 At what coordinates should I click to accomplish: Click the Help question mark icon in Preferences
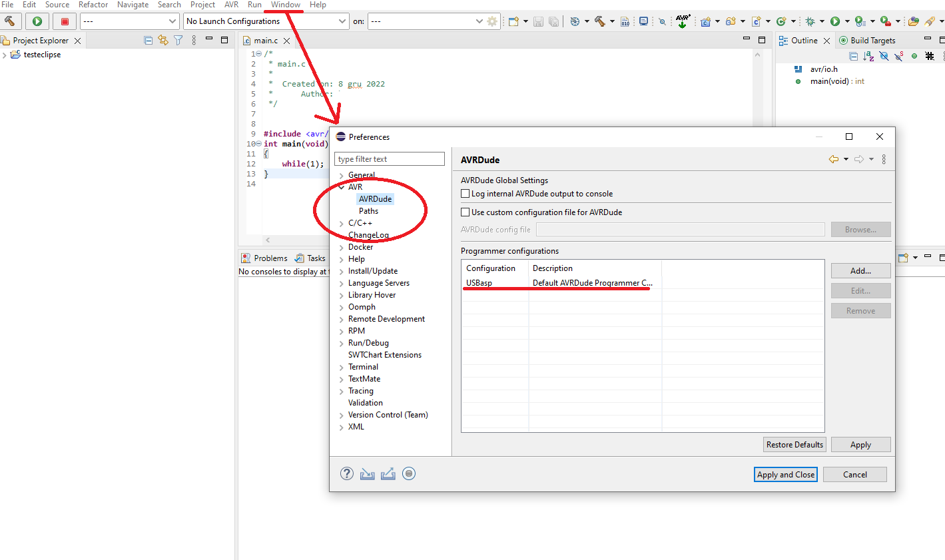click(347, 473)
